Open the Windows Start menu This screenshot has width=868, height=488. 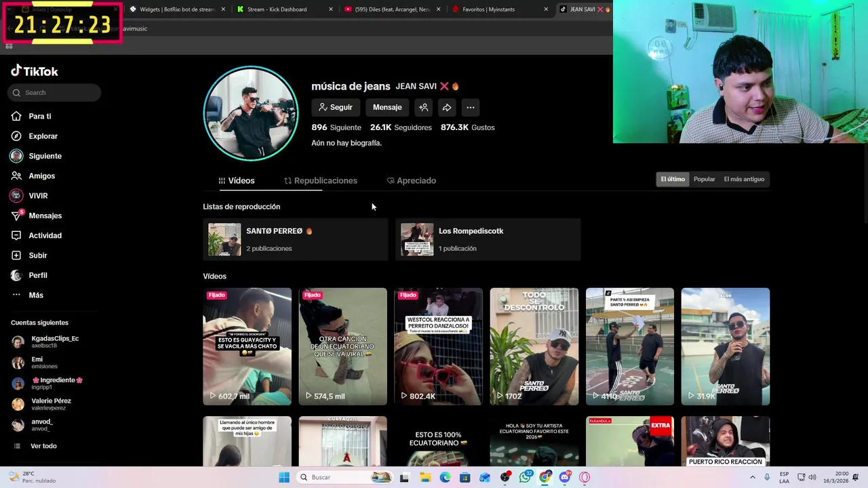coord(284,477)
